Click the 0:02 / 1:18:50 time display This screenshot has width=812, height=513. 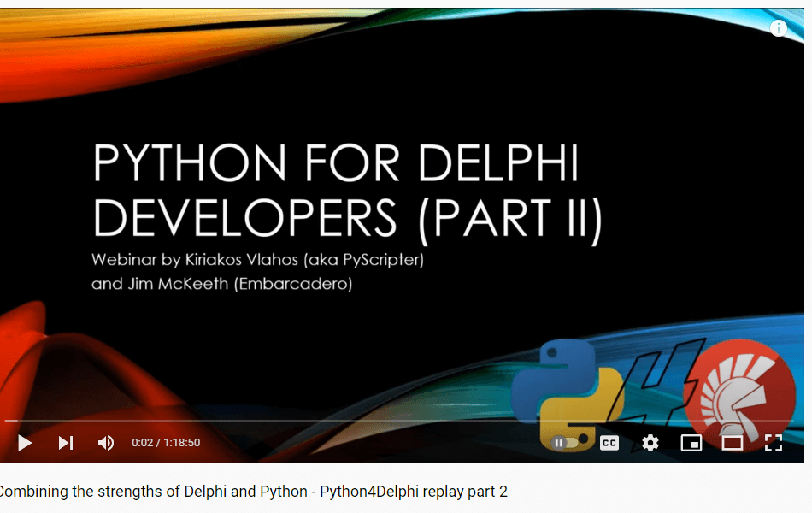pos(166,443)
